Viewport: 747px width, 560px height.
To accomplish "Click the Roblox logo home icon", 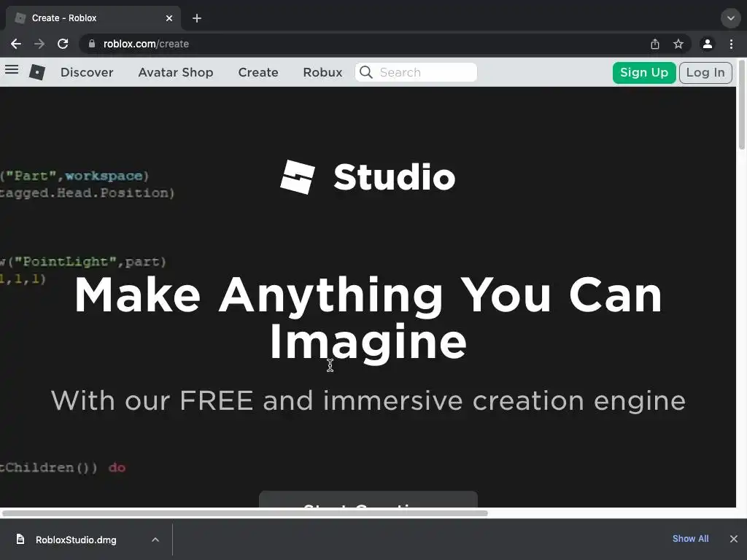I will (37, 72).
